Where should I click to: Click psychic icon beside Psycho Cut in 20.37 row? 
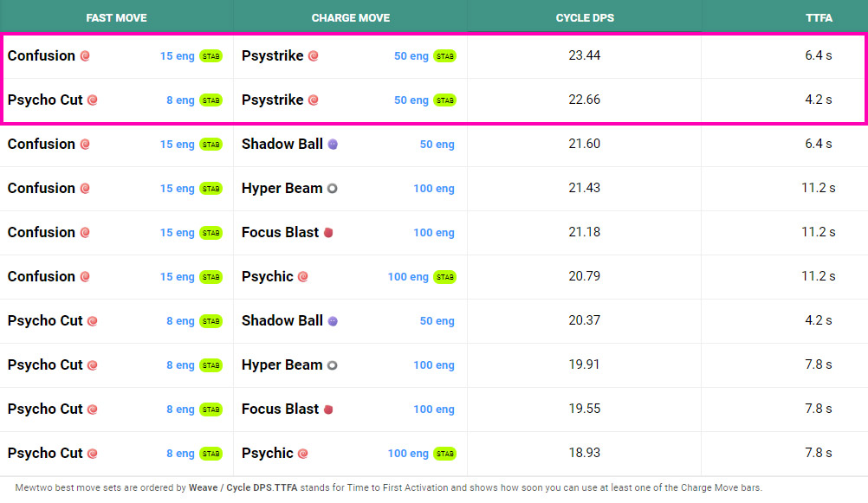[93, 321]
